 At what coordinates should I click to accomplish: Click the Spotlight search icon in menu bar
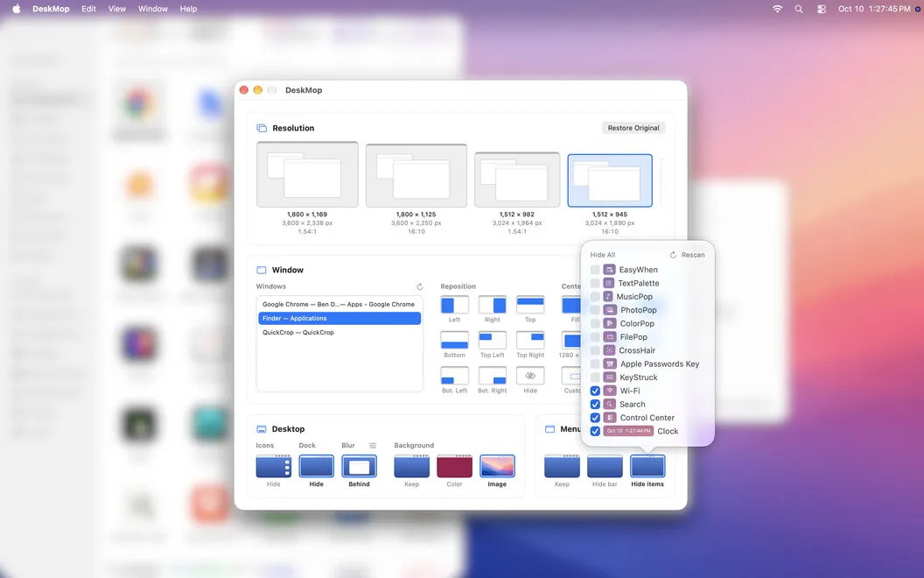pyautogui.click(x=799, y=9)
